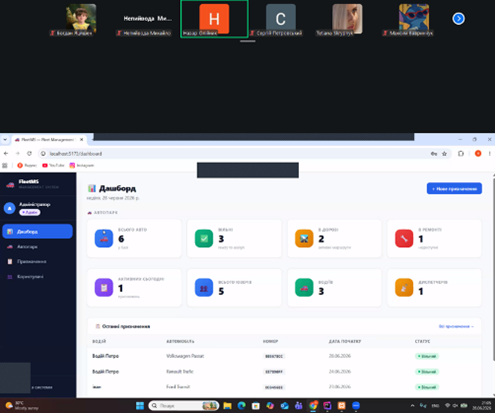The height and width of the screenshot is (413, 495).
Task: Click the red wrench repair icon
Action: point(404,239)
